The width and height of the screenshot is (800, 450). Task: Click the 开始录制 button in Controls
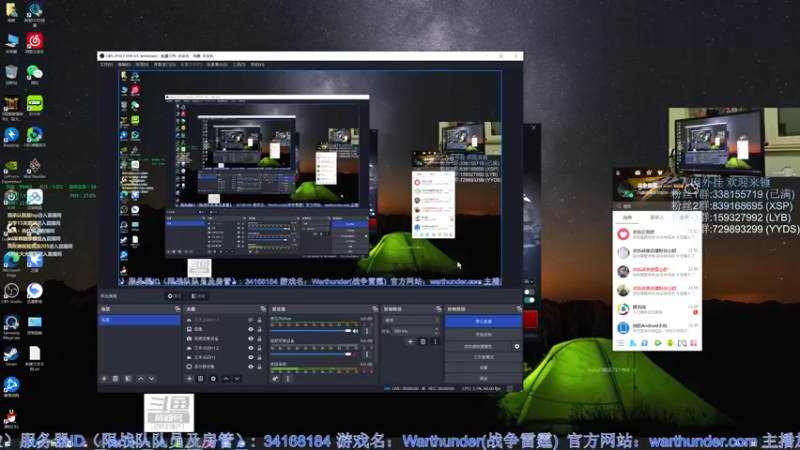pyautogui.click(x=483, y=335)
